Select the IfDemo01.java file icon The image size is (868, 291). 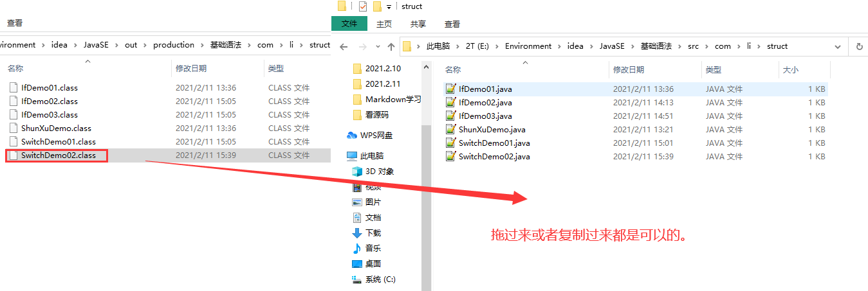451,89
